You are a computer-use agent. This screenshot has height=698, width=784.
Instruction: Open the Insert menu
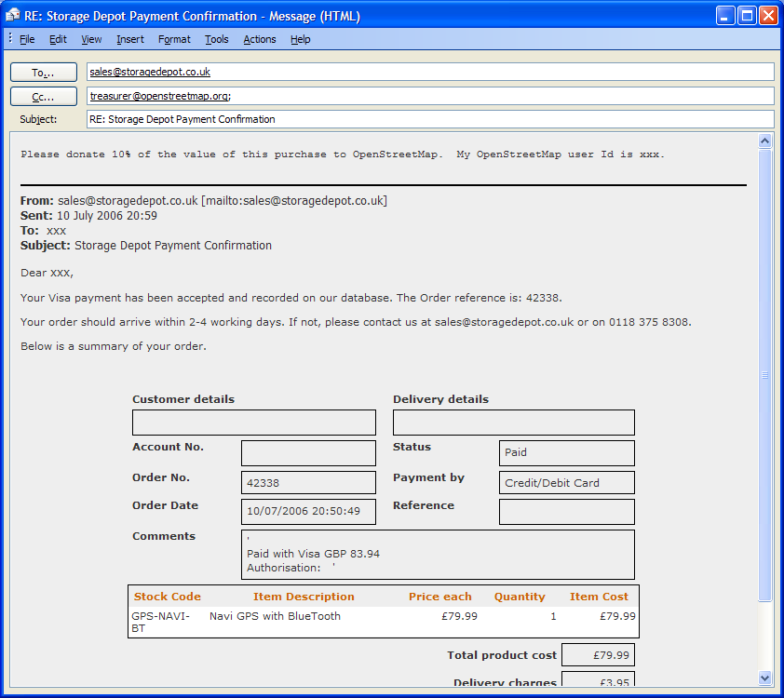(x=130, y=39)
